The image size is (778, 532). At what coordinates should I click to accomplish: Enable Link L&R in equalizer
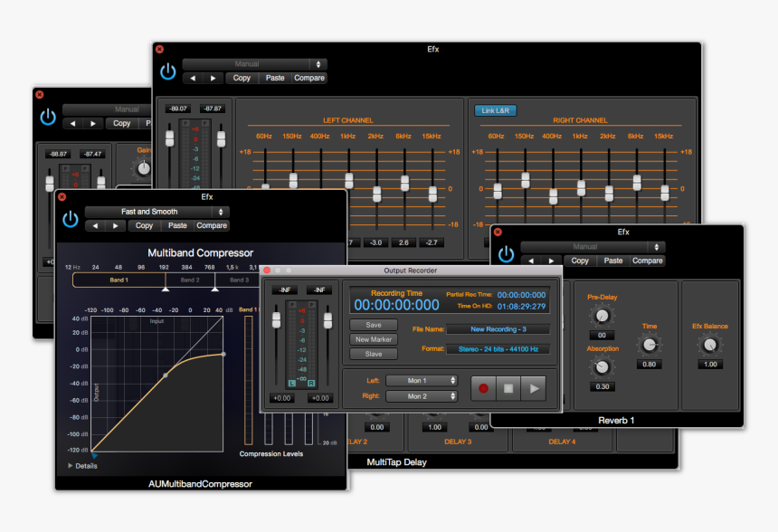495,110
